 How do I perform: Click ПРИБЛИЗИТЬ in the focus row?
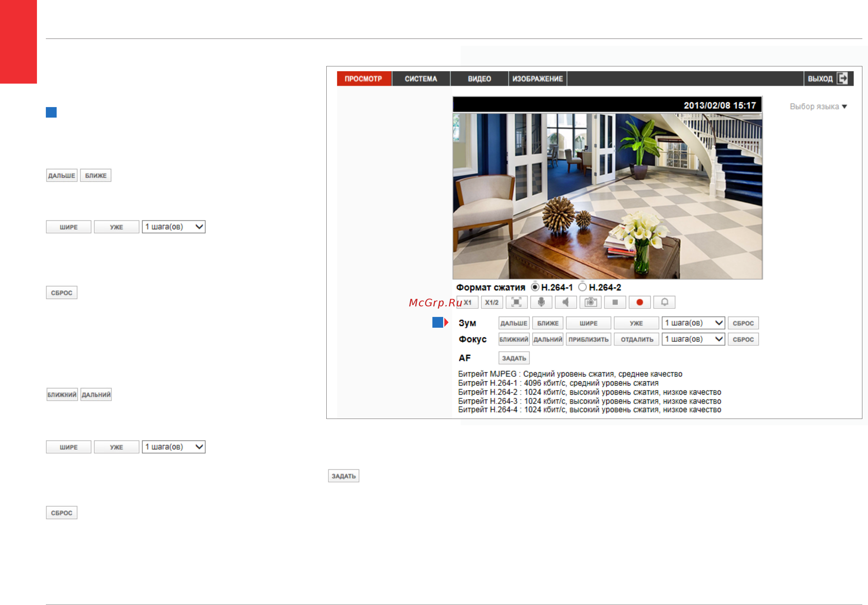[x=588, y=339]
